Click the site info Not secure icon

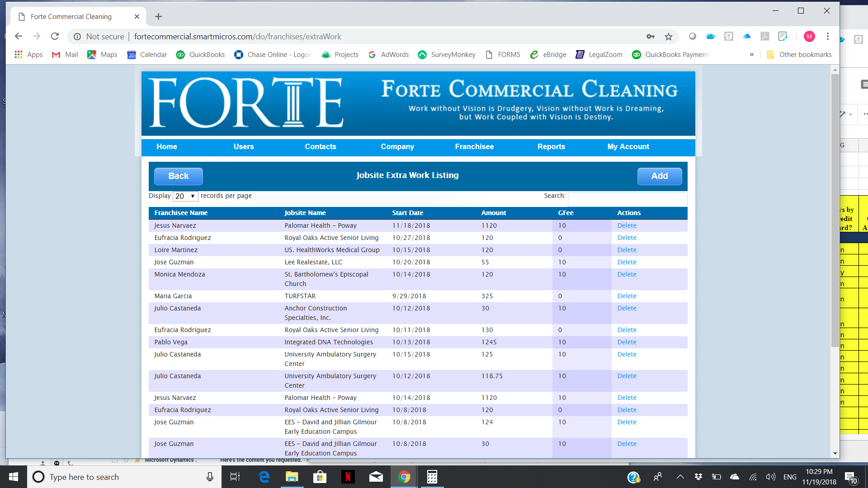coord(77,37)
